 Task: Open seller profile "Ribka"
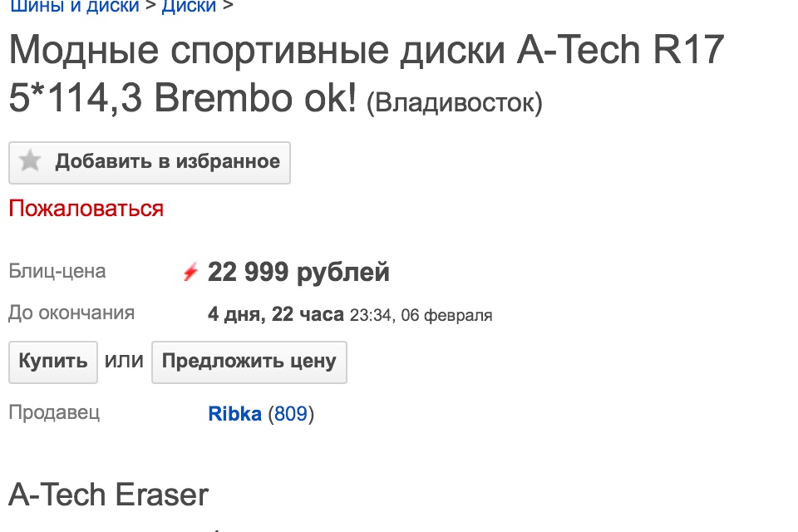[x=234, y=413]
